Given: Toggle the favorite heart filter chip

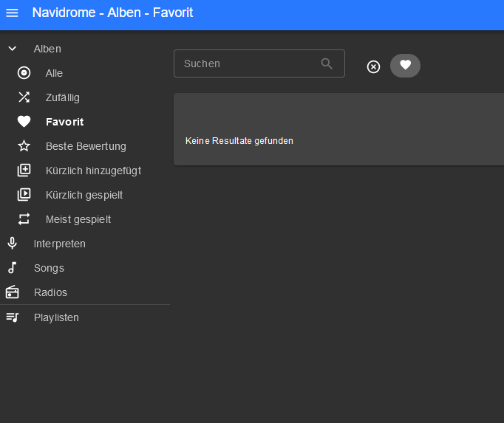Looking at the screenshot, I should pyautogui.click(x=405, y=66).
